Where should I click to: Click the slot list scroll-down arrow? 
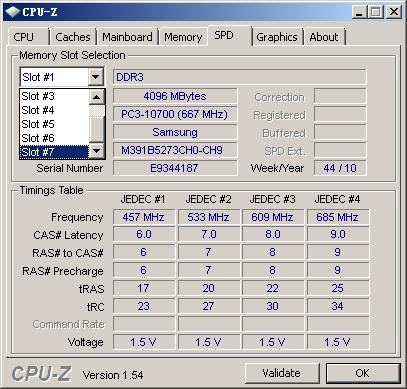(97, 151)
